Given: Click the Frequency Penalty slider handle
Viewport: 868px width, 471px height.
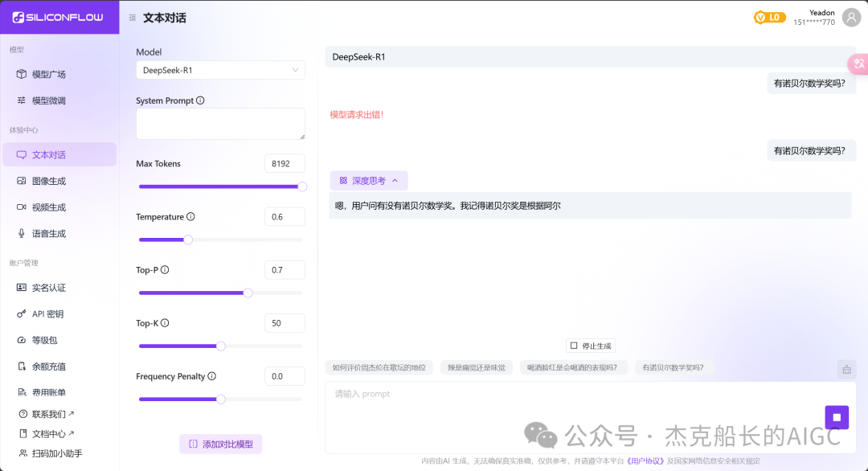Looking at the screenshot, I should coord(221,399).
